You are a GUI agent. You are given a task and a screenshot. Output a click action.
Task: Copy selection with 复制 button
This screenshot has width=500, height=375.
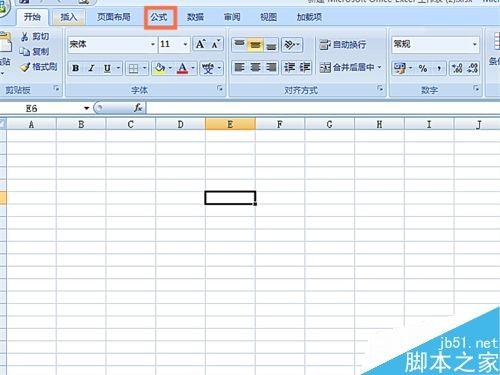(x=34, y=51)
